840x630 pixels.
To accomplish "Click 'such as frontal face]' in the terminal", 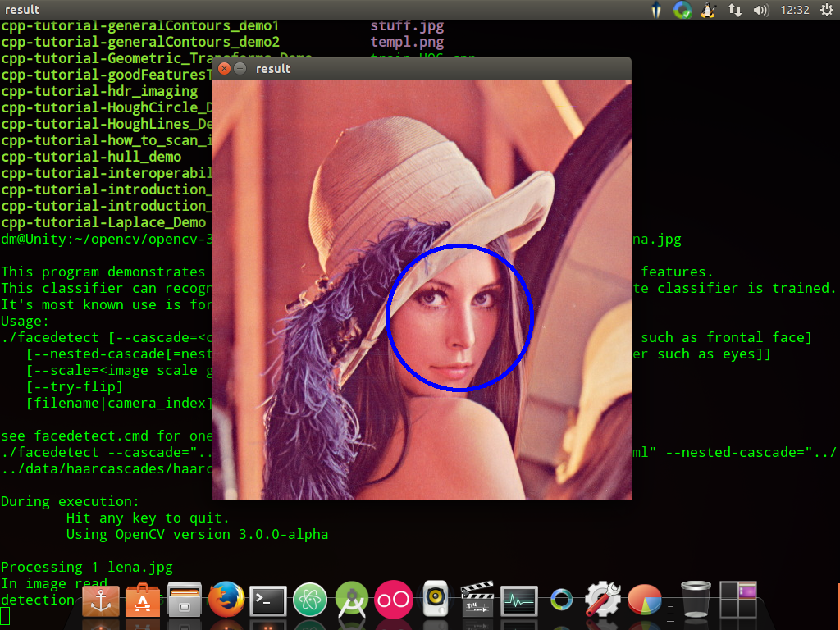I will click(x=727, y=338).
